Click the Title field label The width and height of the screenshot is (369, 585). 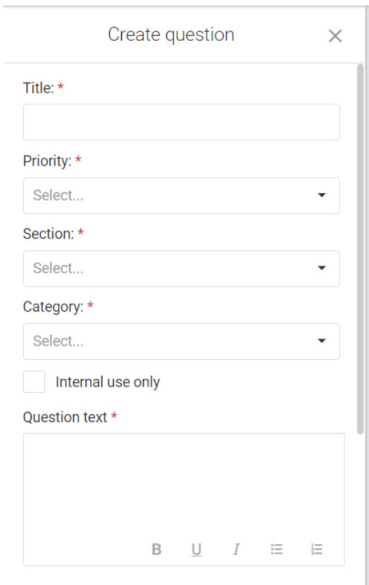38,88
